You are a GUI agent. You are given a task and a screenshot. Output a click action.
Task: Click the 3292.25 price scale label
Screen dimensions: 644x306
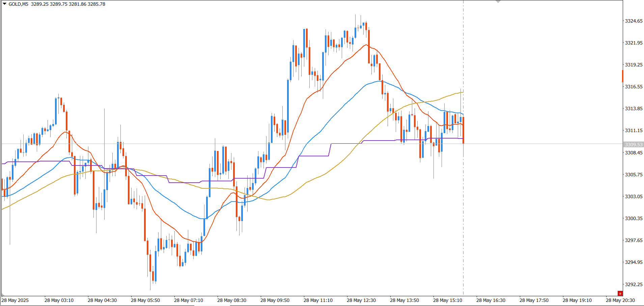coord(634,284)
